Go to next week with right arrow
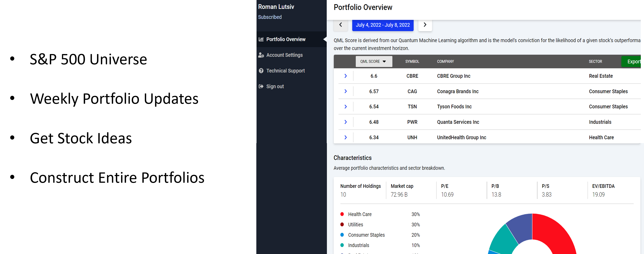Image resolution: width=644 pixels, height=254 pixels. (425, 25)
